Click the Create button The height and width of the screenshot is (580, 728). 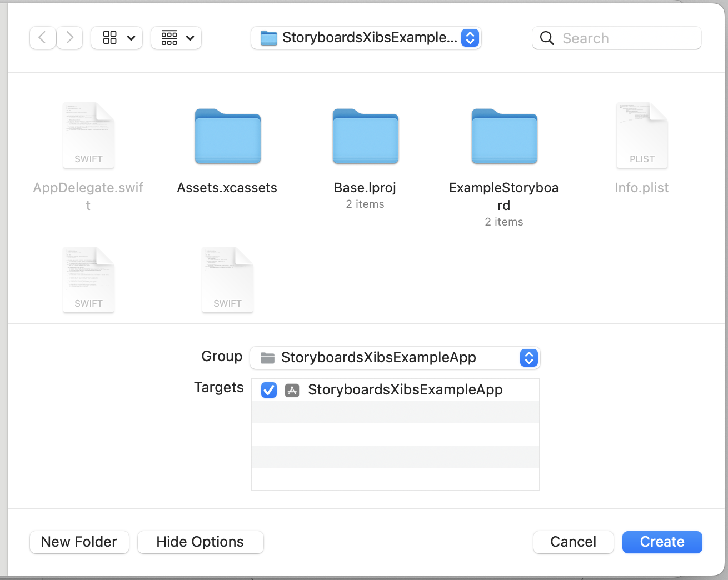[662, 542]
